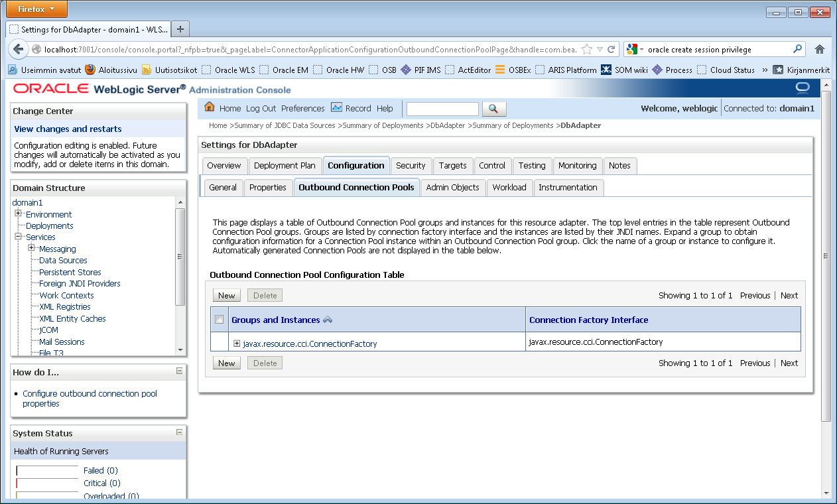Click console search input field
Screen dimensions: 837x504
(x=442, y=109)
